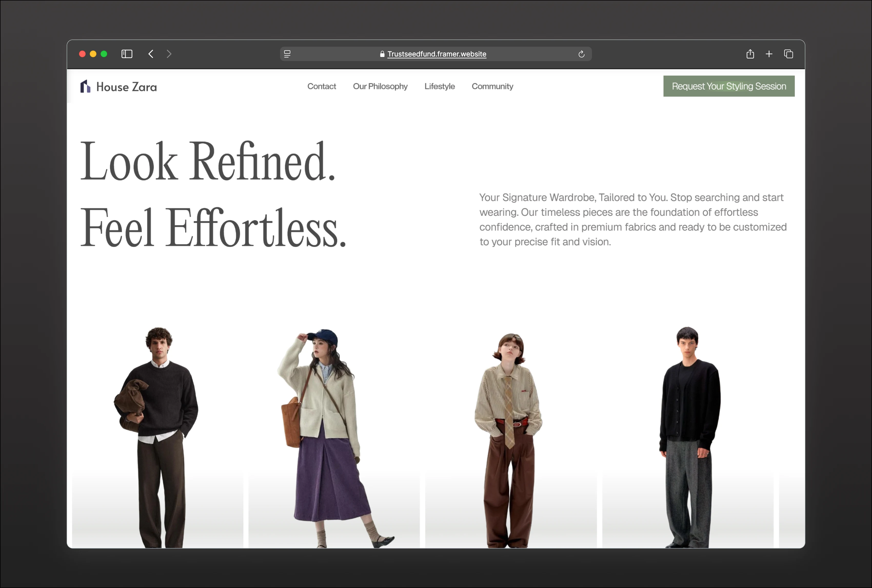Toggle the Safari sidebar icon

click(x=127, y=54)
